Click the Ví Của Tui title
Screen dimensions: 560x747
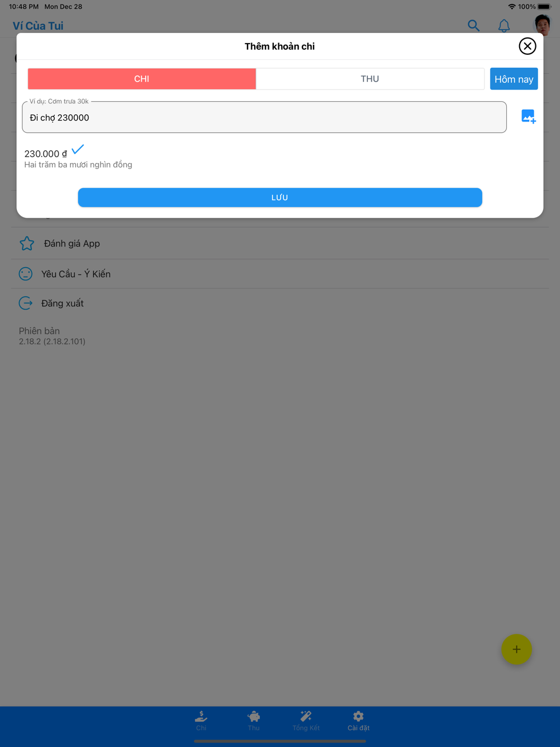[38, 26]
